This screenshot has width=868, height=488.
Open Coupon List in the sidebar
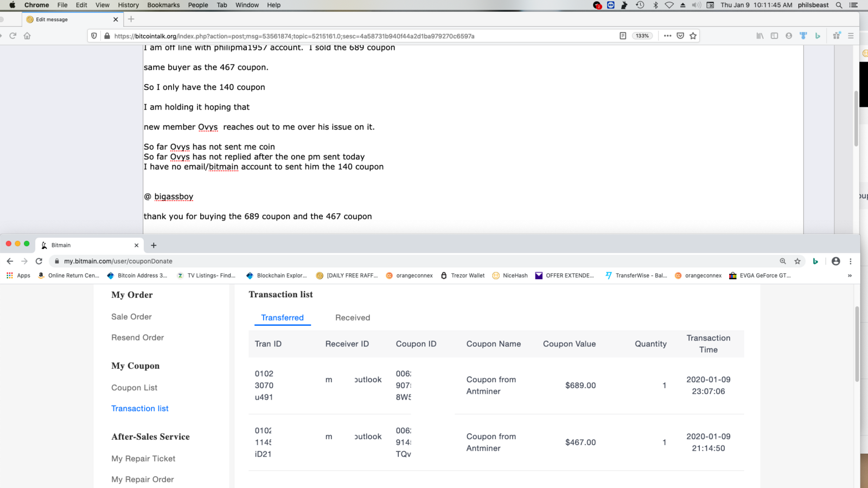click(x=134, y=388)
